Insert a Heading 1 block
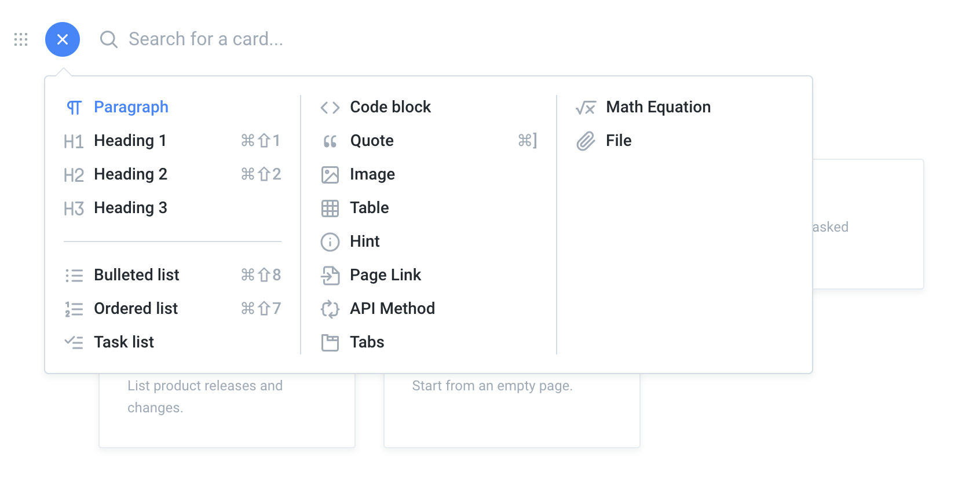Screen dimensions: 980x483 pos(130,141)
